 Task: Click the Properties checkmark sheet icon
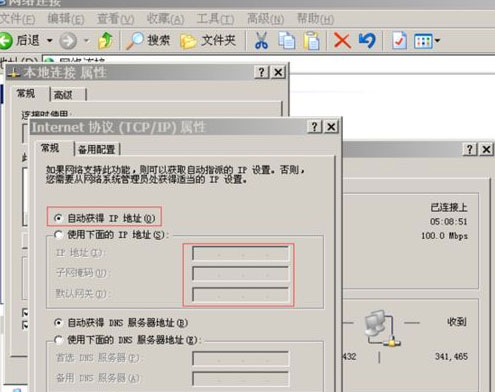click(x=399, y=41)
